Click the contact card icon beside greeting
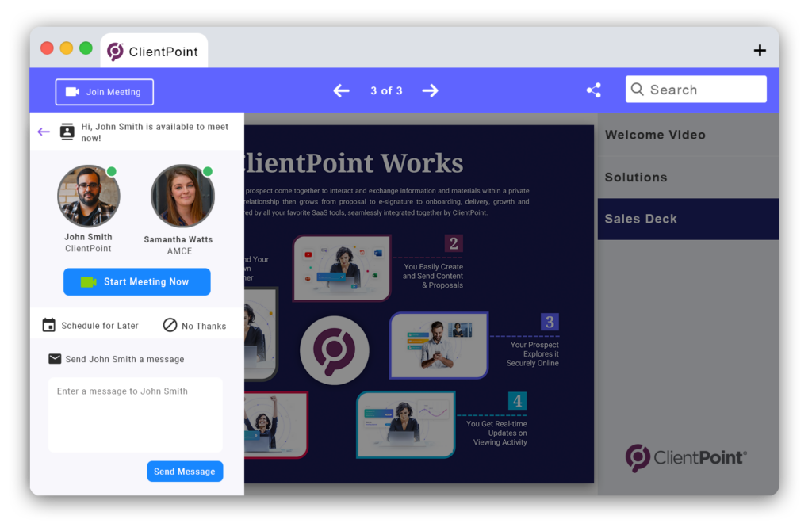Image resolution: width=812 pixels, height=527 pixels. (x=67, y=132)
